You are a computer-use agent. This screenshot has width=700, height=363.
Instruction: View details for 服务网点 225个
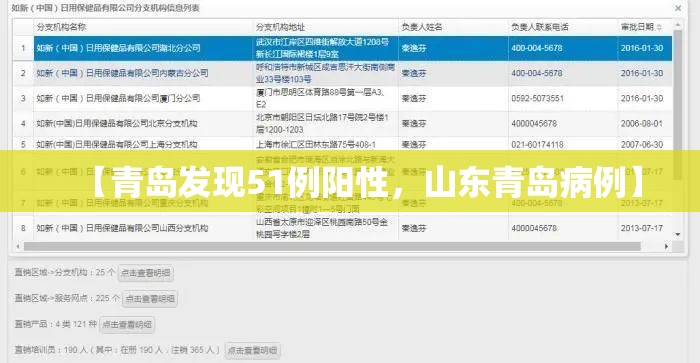click(x=150, y=298)
